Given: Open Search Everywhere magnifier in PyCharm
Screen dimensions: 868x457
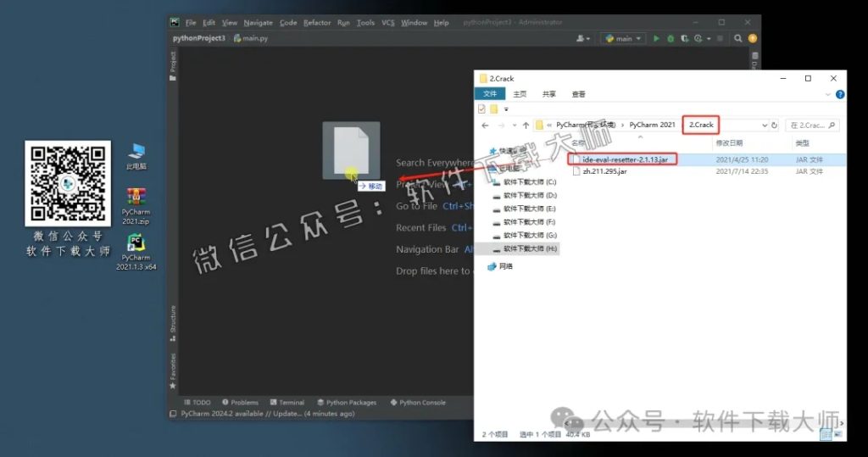Looking at the screenshot, I should [738, 38].
